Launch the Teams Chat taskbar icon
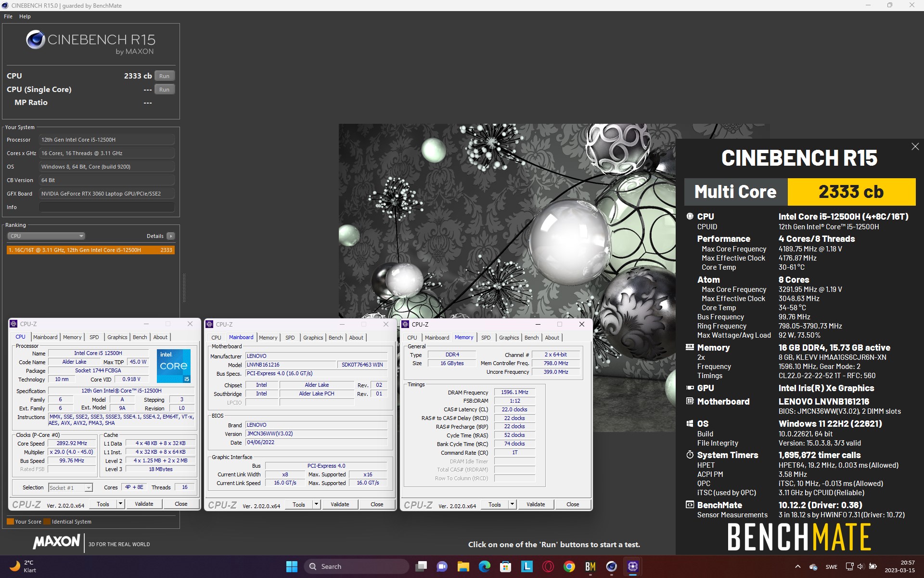 442,566
